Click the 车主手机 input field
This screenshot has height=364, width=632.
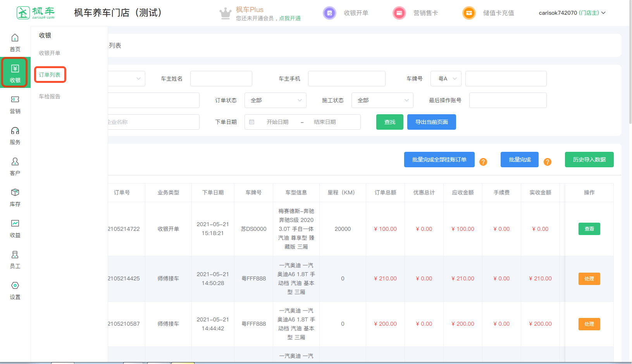coord(346,79)
